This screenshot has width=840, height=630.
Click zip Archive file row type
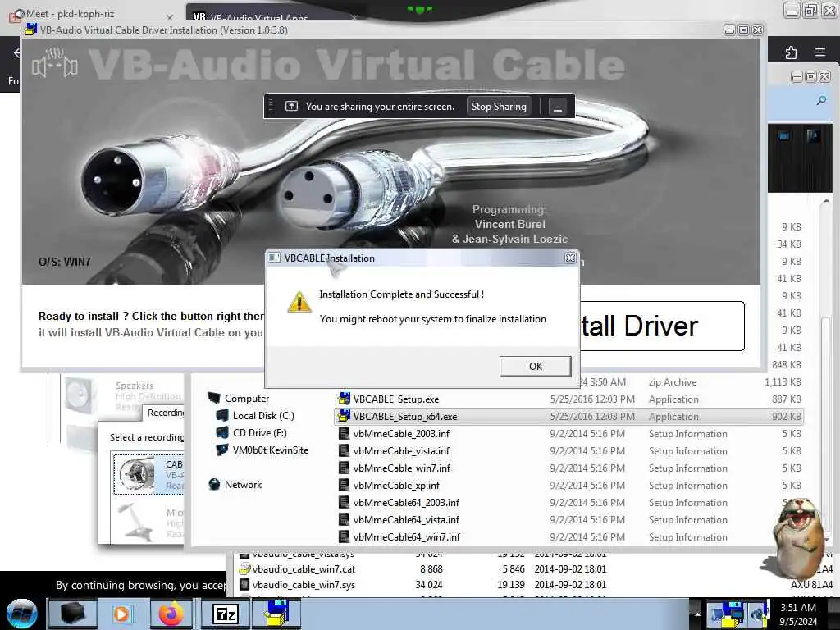[x=673, y=382]
